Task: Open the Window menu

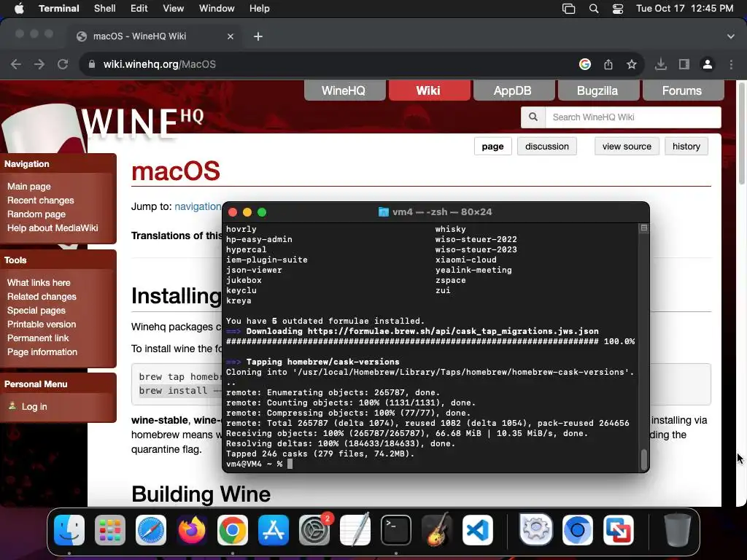Action: click(217, 9)
